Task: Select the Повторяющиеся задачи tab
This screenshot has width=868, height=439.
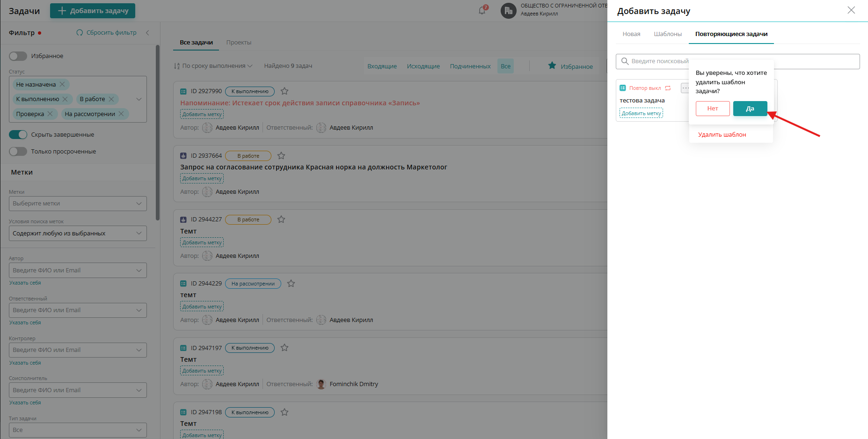Action: point(731,34)
